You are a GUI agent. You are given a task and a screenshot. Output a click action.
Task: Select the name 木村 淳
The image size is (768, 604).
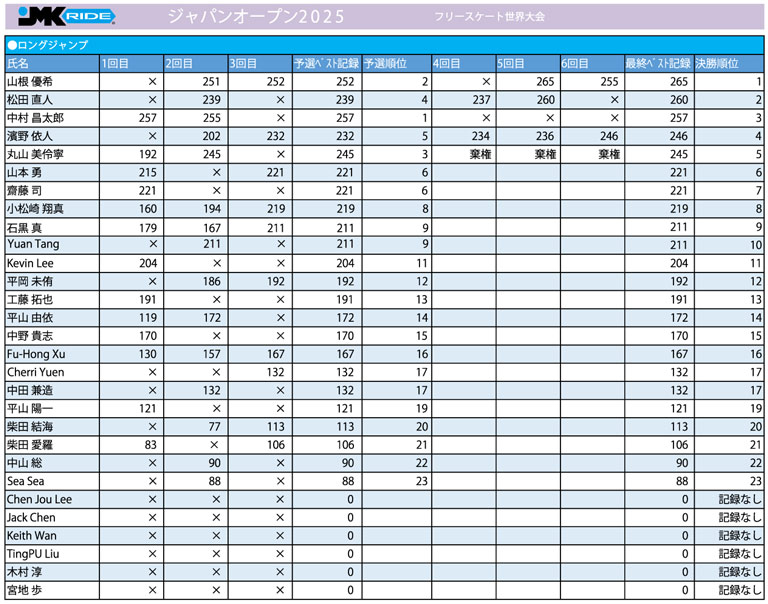24,572
